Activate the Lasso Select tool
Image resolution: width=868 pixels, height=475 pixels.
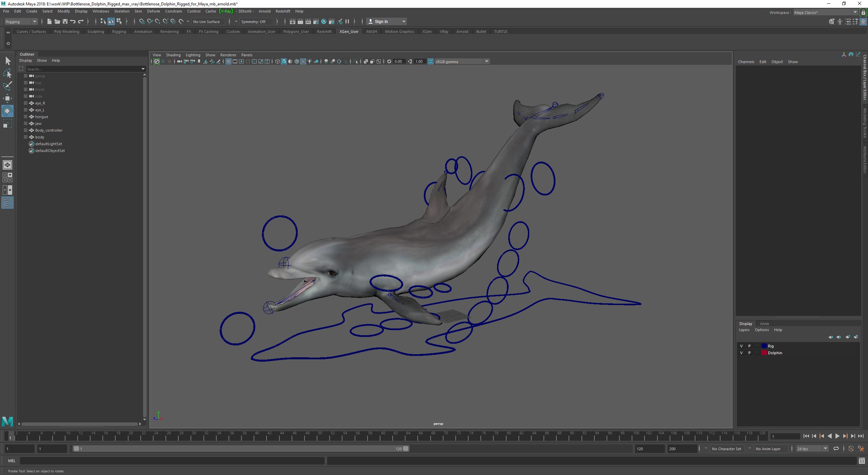(x=7, y=73)
